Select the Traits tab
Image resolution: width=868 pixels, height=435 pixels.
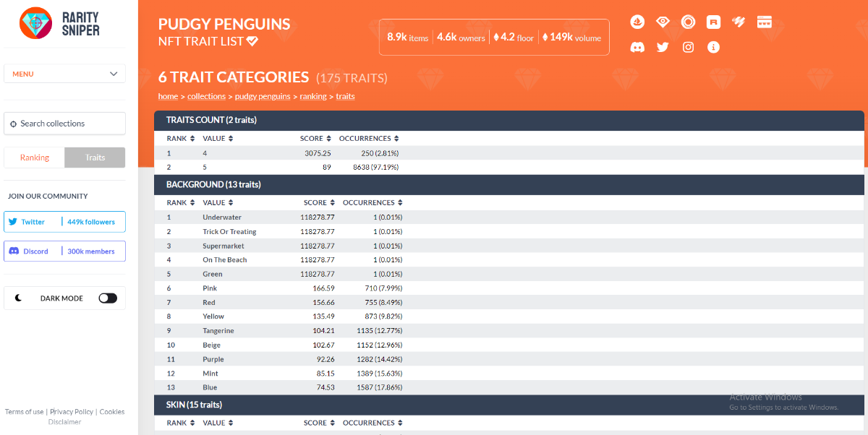point(95,158)
